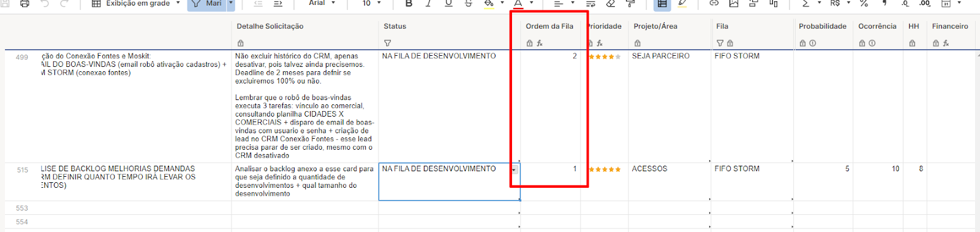Click the horizontal text alignment icon
This screenshot has height=232, width=980.
pos(558,3)
